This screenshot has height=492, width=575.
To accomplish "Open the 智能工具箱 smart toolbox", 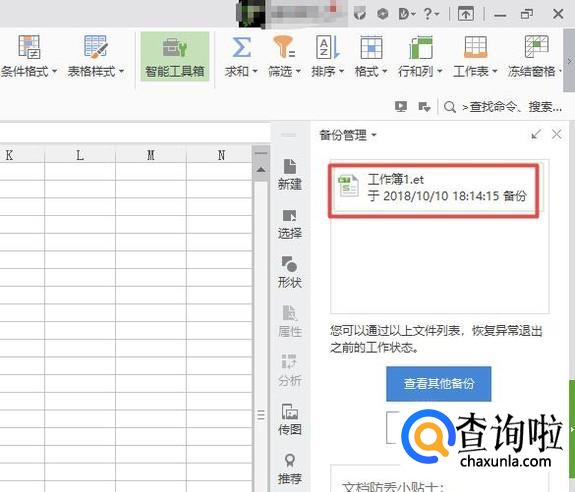I will (175, 56).
